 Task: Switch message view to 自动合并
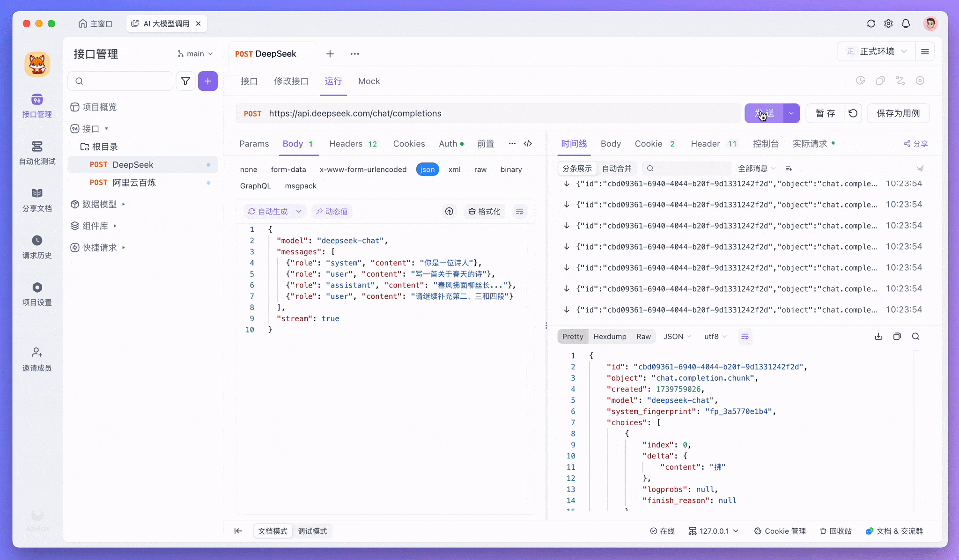point(617,168)
